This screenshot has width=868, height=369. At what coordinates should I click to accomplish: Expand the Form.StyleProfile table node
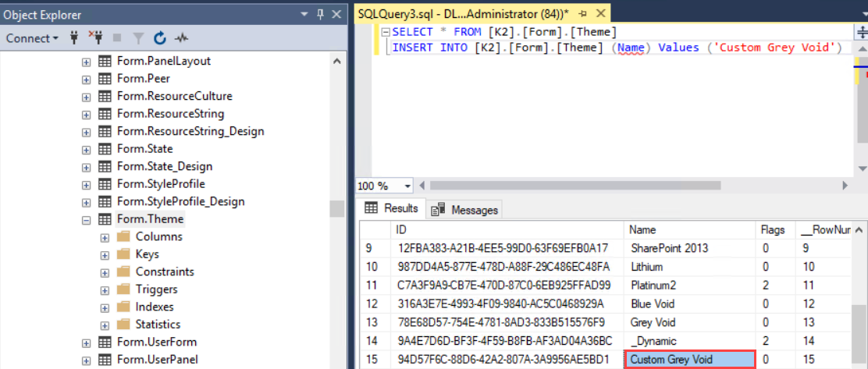86,185
